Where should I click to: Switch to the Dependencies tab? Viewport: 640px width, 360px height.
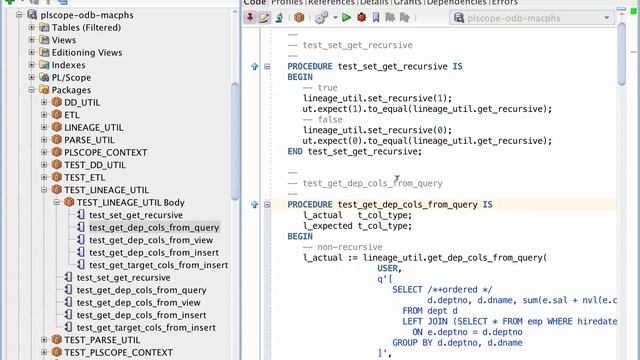(x=456, y=2)
